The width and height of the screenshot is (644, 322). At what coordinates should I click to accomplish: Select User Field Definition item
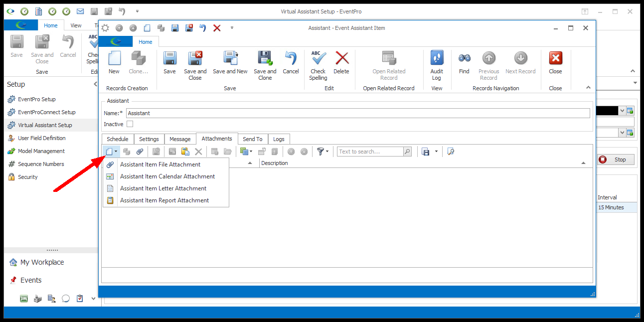42,138
